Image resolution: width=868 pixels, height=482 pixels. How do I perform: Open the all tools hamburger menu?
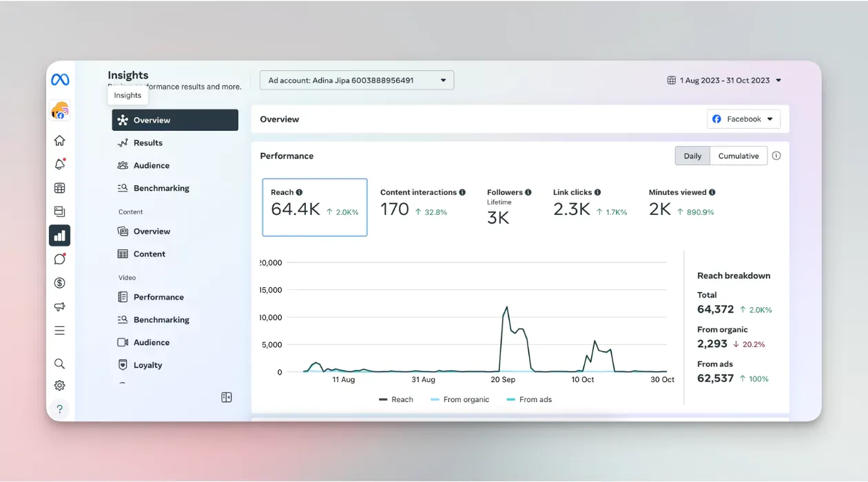(60, 331)
